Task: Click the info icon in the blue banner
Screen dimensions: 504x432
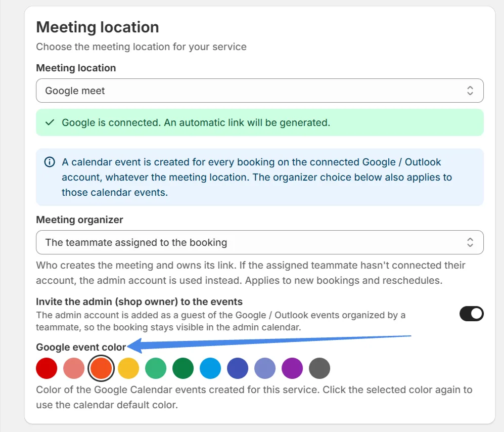Action: [x=50, y=162]
